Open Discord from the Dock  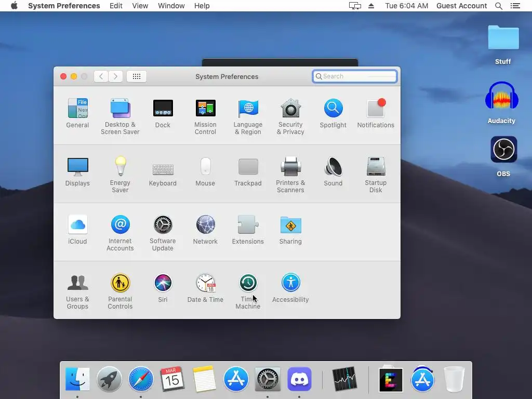coord(299,379)
